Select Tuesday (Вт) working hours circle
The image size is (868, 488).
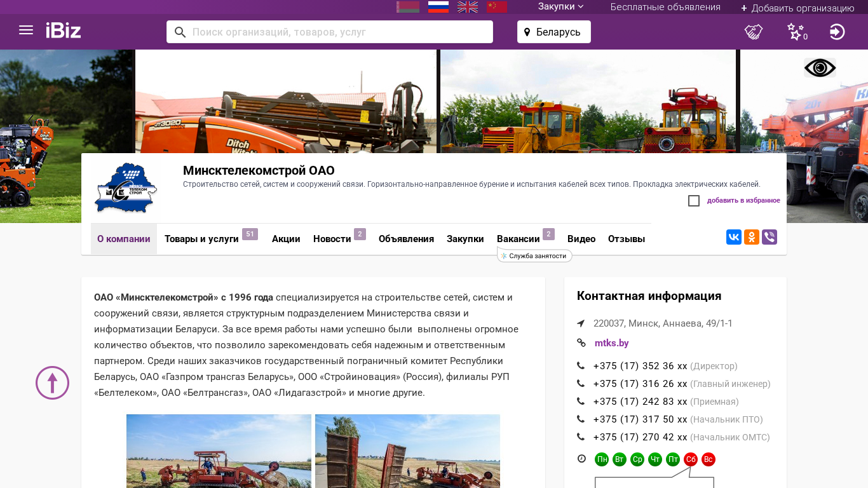[x=620, y=459]
